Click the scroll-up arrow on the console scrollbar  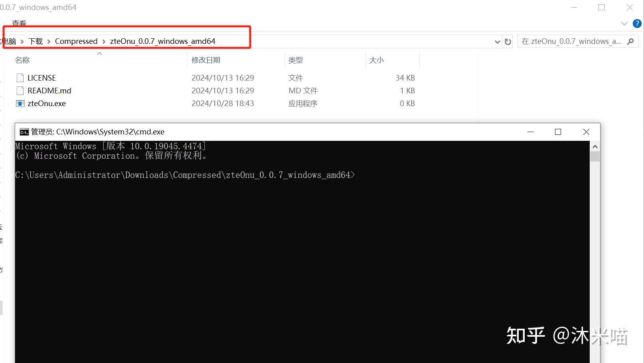(595, 146)
